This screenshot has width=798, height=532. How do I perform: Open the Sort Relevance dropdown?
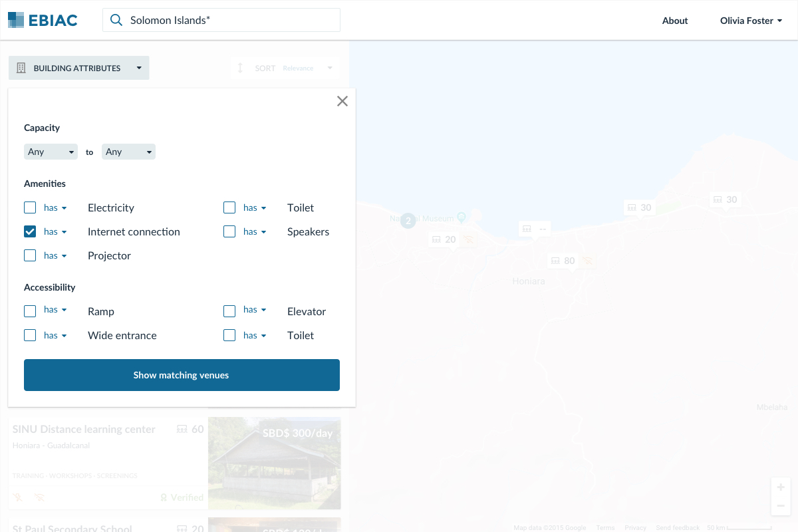(285, 68)
